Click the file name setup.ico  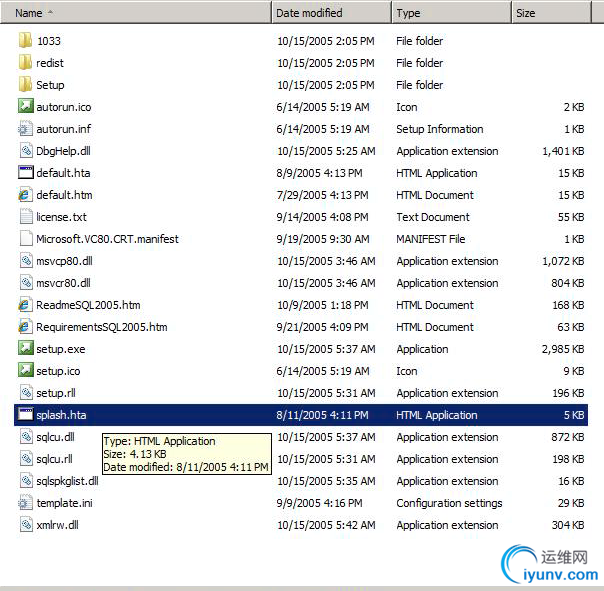[x=58, y=371]
